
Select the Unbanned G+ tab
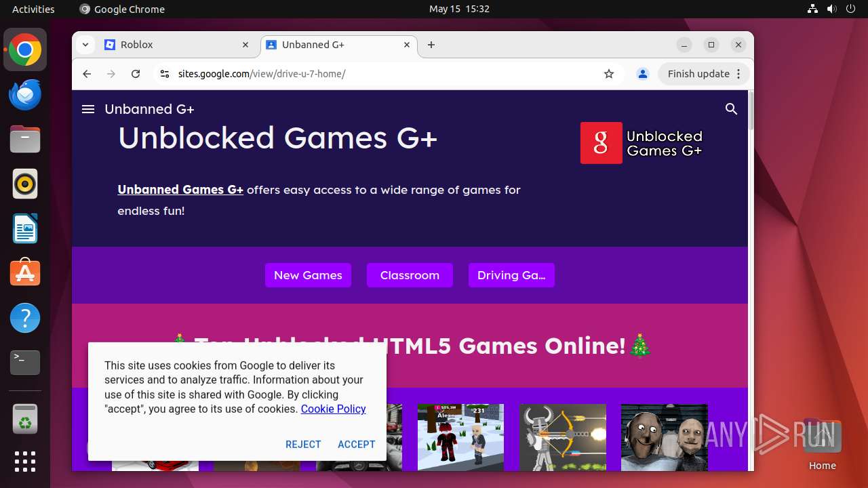(338, 45)
